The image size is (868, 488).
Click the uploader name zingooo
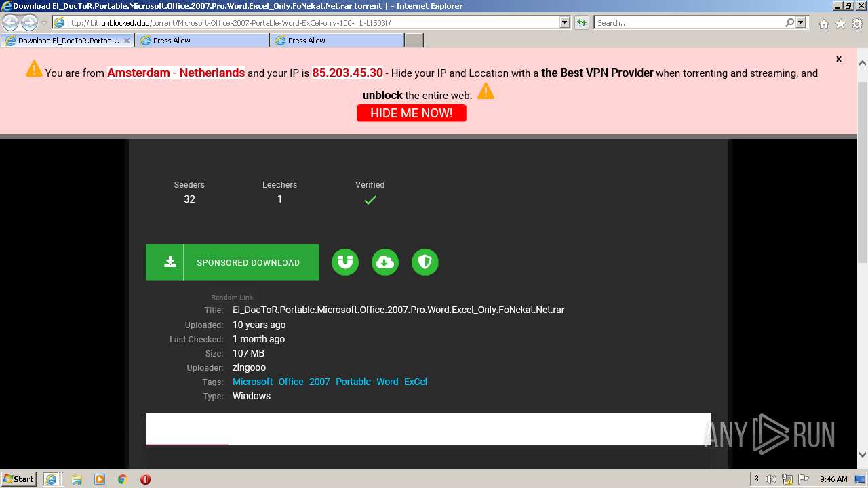pos(249,367)
